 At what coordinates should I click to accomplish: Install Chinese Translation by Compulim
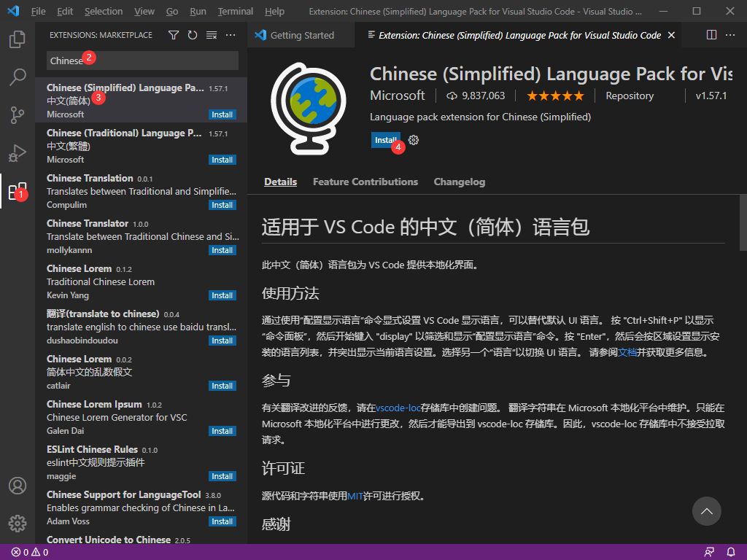click(x=222, y=205)
